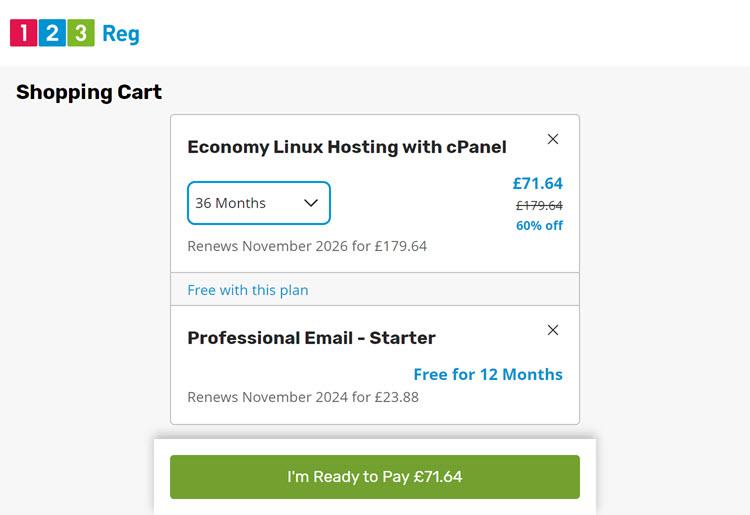The height and width of the screenshot is (515, 750).
Task: Select the Professional Email - Starter title
Action: [311, 338]
